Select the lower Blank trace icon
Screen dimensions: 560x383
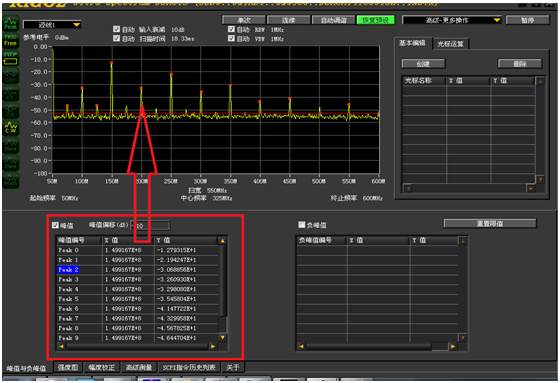click(10, 163)
